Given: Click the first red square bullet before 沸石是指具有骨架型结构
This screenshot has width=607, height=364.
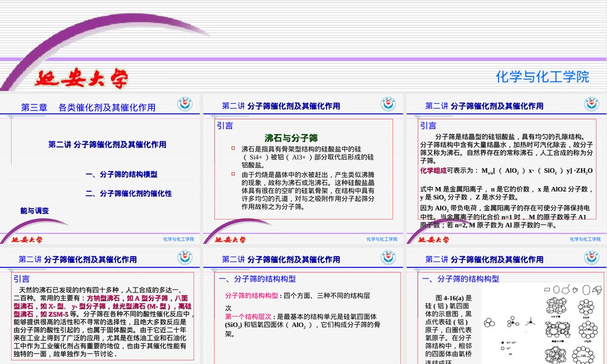Looking at the screenshot, I should (x=233, y=148).
